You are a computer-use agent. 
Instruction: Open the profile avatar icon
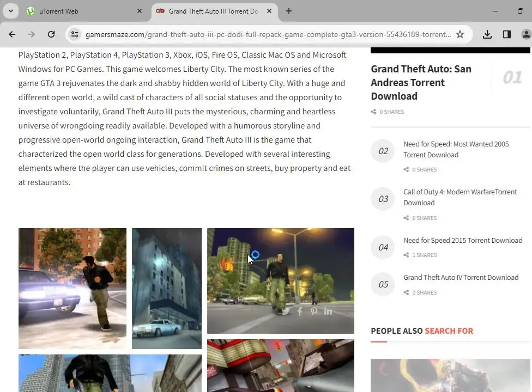click(526, 34)
